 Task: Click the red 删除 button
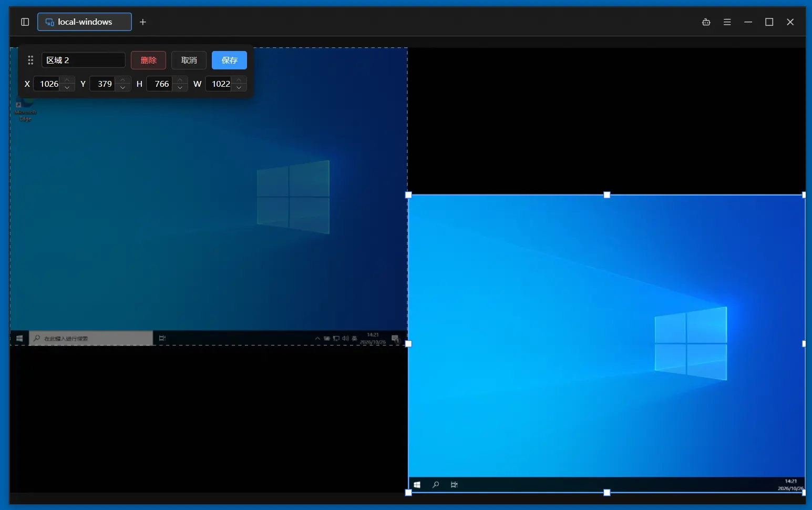pos(149,60)
